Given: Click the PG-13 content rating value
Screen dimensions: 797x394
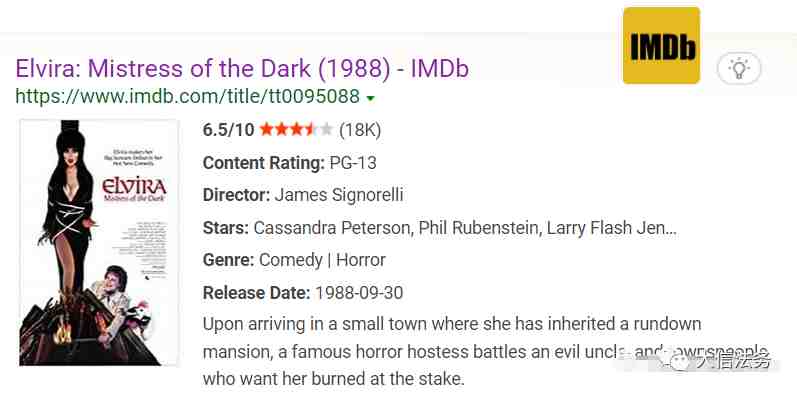Looking at the screenshot, I should point(353,163).
